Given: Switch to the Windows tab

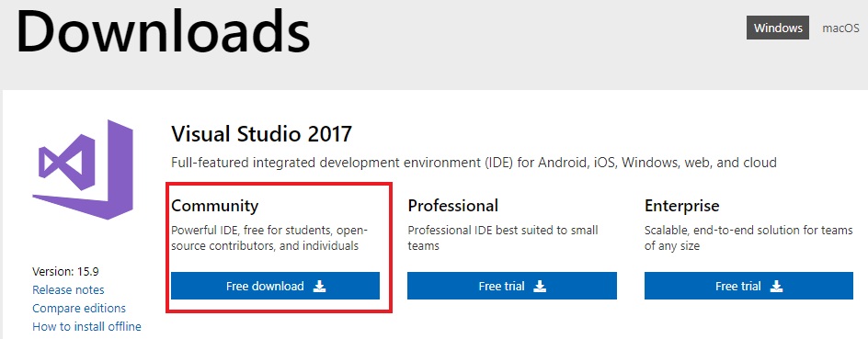Looking at the screenshot, I should 778,28.
